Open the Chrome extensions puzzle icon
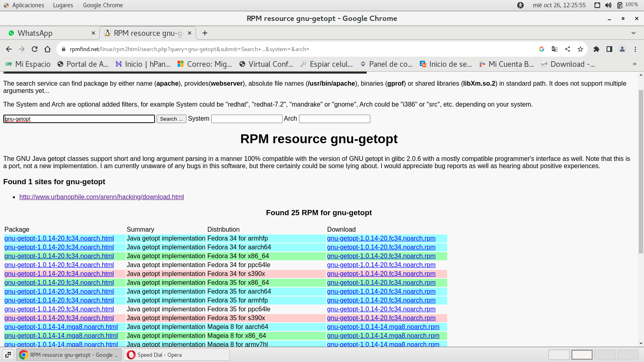The height and width of the screenshot is (362, 644). pyautogui.click(x=597, y=49)
